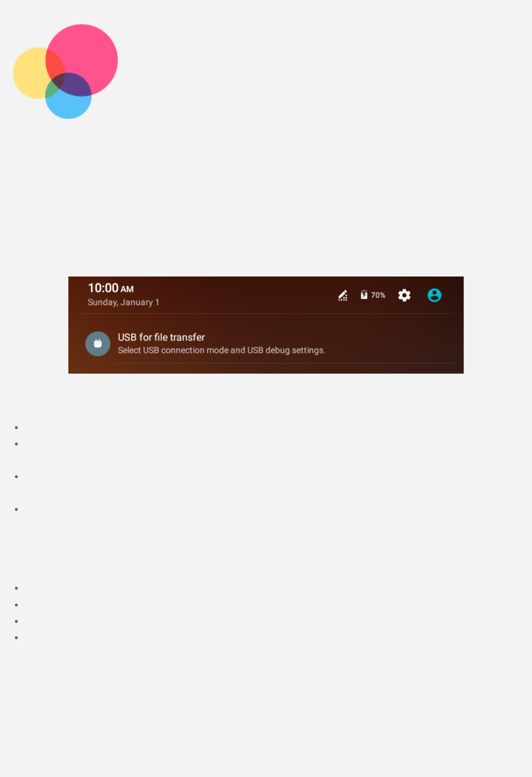Select USB connection mode and debug settings text
The width and height of the screenshot is (532, 777).
coord(221,350)
